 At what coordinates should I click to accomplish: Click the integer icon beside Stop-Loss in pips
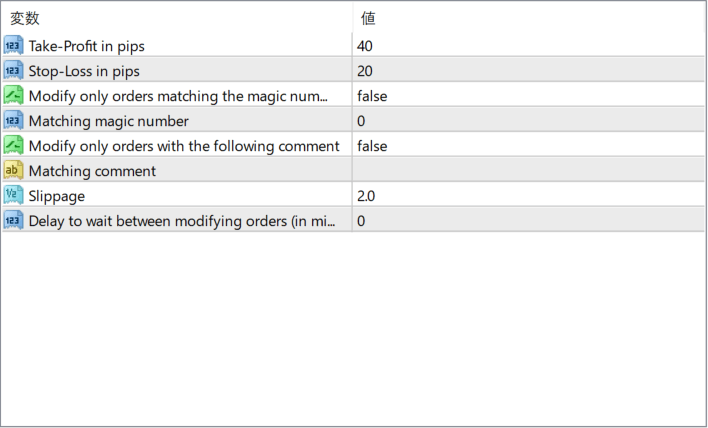(x=13, y=70)
